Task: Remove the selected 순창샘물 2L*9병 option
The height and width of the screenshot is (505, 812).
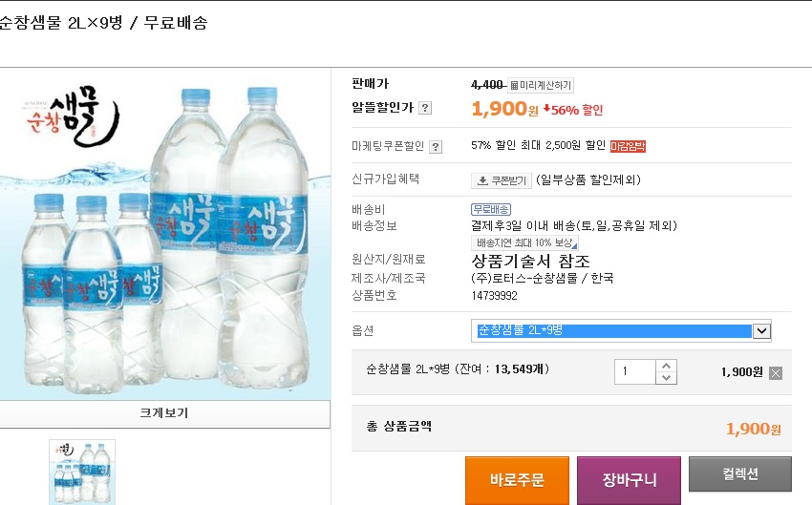Action: pos(775,373)
